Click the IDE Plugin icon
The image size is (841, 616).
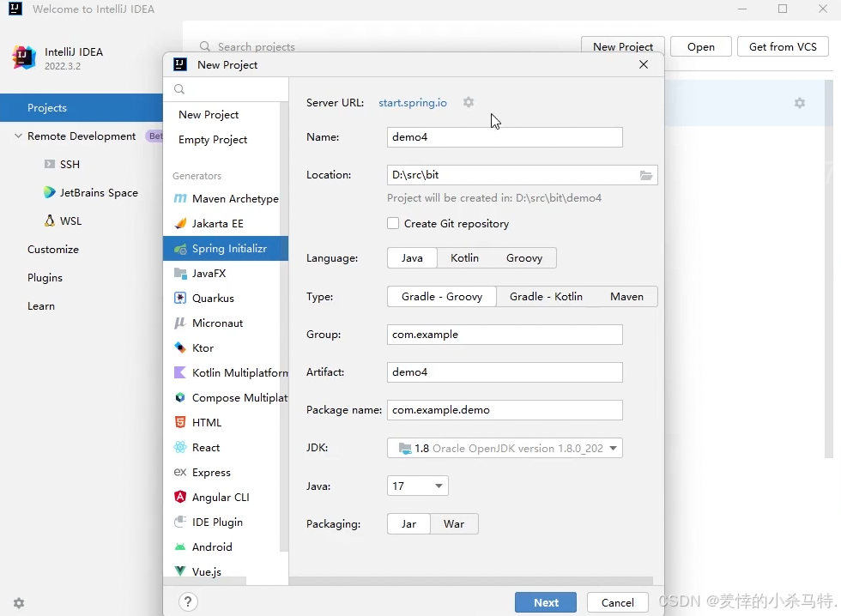tap(180, 522)
